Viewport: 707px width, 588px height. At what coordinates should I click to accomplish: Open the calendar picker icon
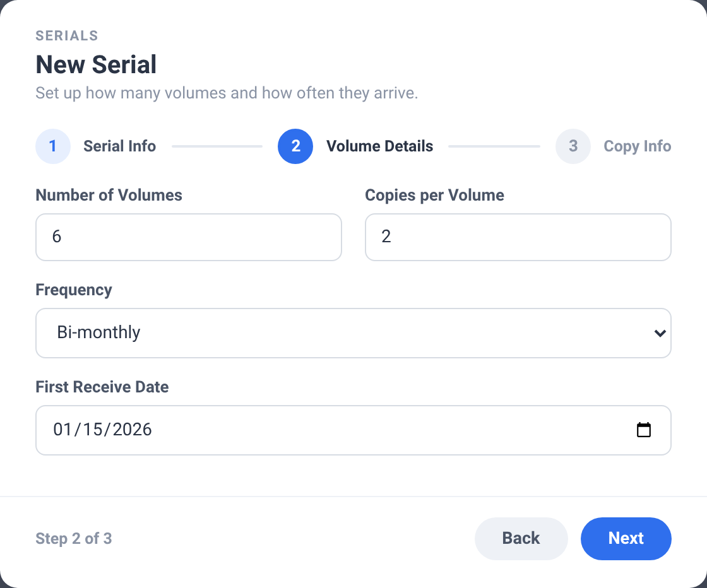point(643,430)
